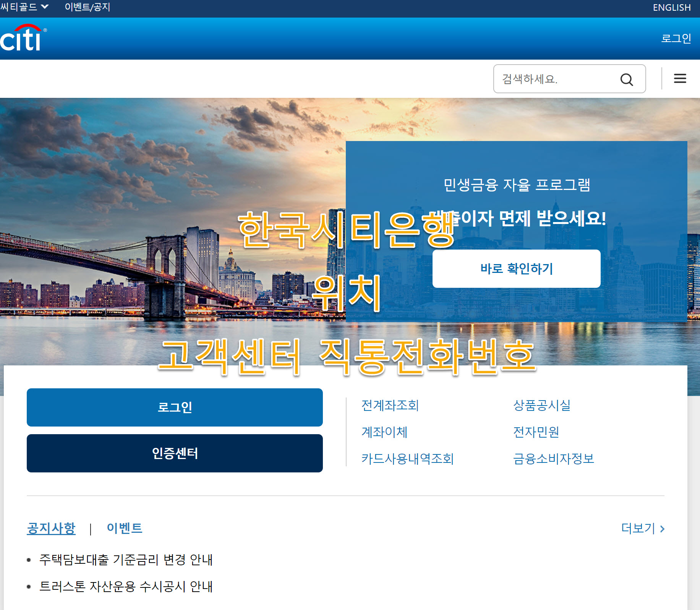Viewport: 700px width, 610px height.
Task: Open 전계좌조회 link
Action: click(x=390, y=406)
